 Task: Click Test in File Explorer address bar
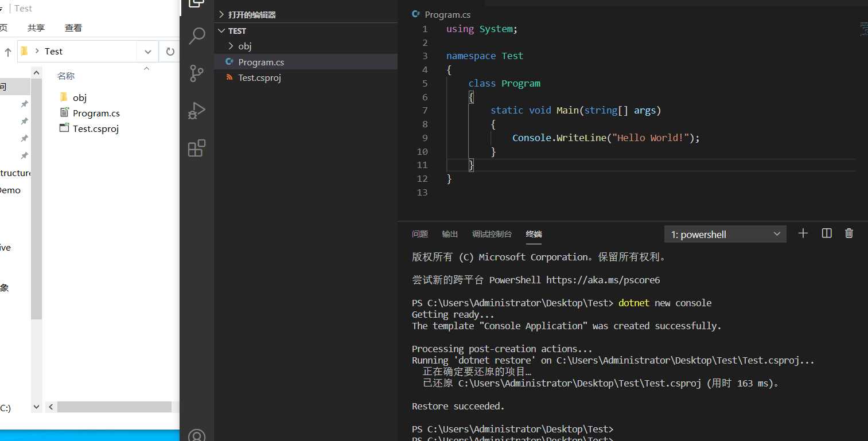coord(53,51)
